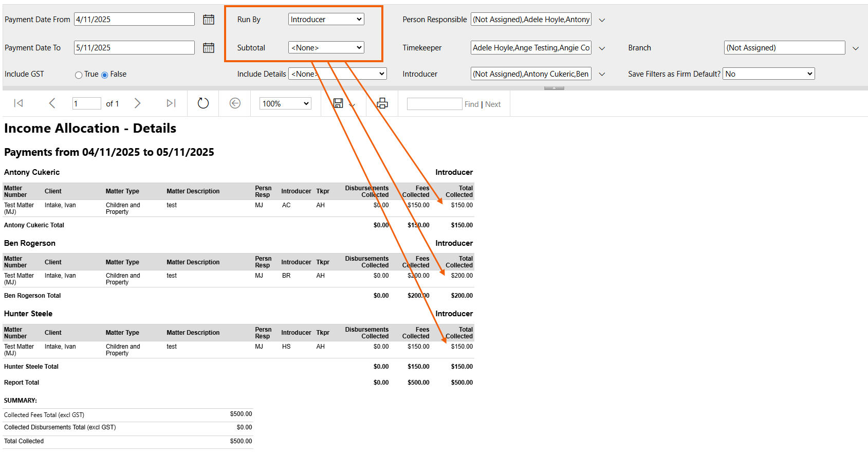The width and height of the screenshot is (868, 452).
Task: Click the save/export disk icon
Action: click(x=338, y=103)
